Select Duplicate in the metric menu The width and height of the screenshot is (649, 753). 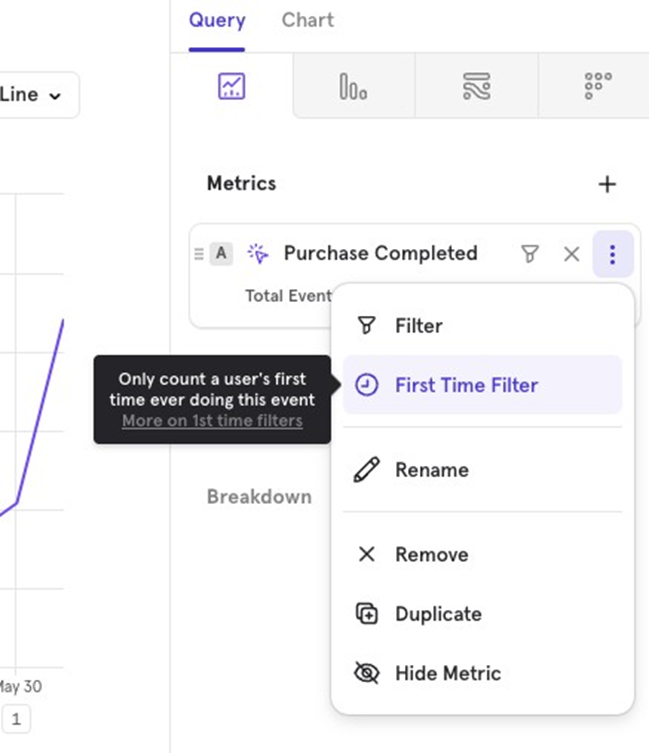click(438, 614)
